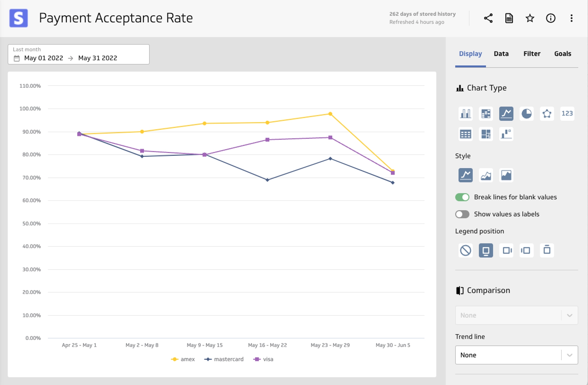Viewport: 588px width, 385px height.
Task: Click the Payment Acceptance Rate title
Action: coord(116,18)
